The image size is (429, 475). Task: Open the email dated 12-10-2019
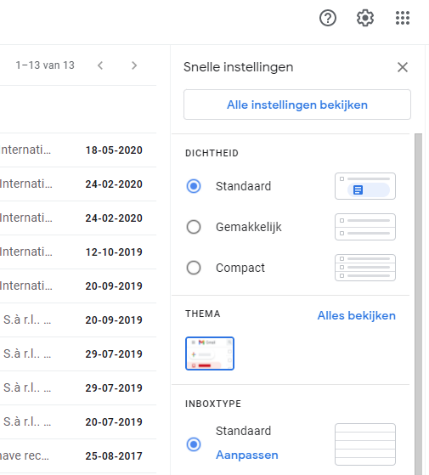78,252
